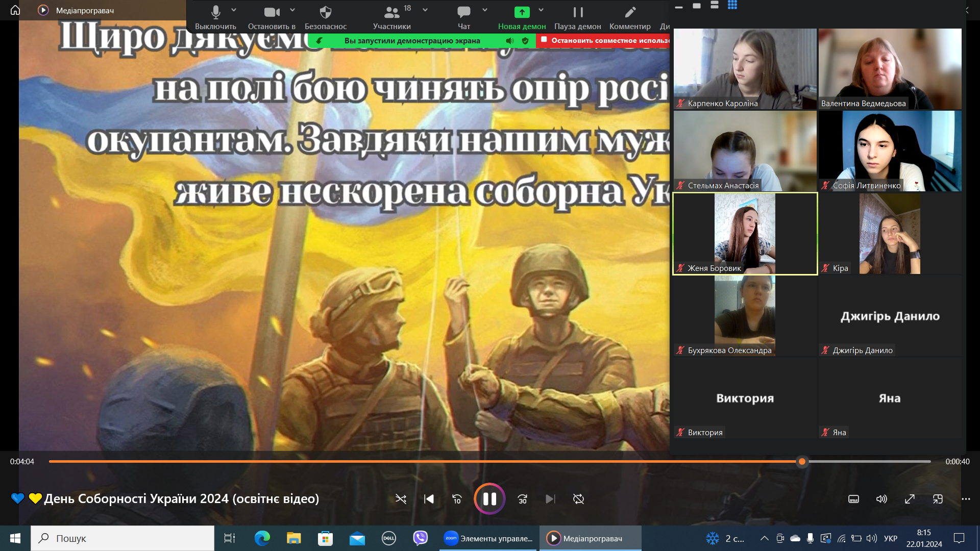Open the Безопасность menu
This screenshot has width=980, height=551.
coord(325,16)
